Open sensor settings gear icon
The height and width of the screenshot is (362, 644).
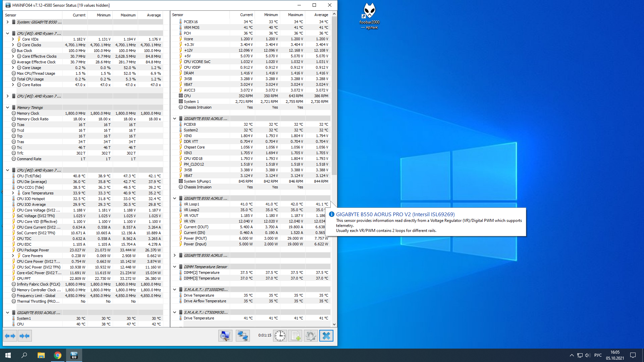click(x=311, y=336)
